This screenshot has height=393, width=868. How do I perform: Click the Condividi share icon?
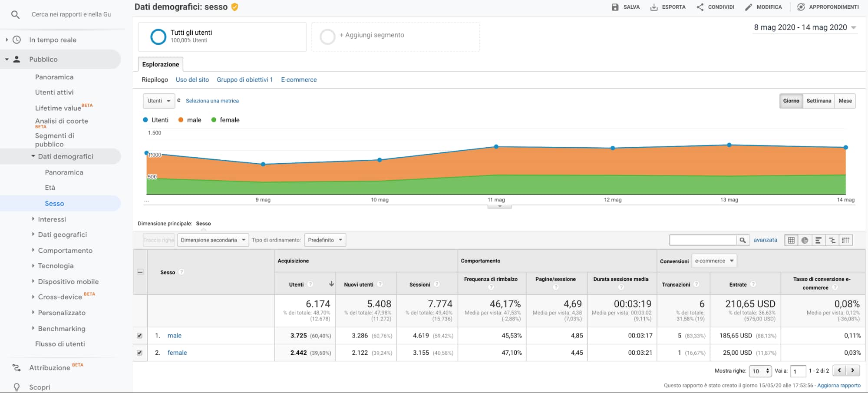click(700, 7)
